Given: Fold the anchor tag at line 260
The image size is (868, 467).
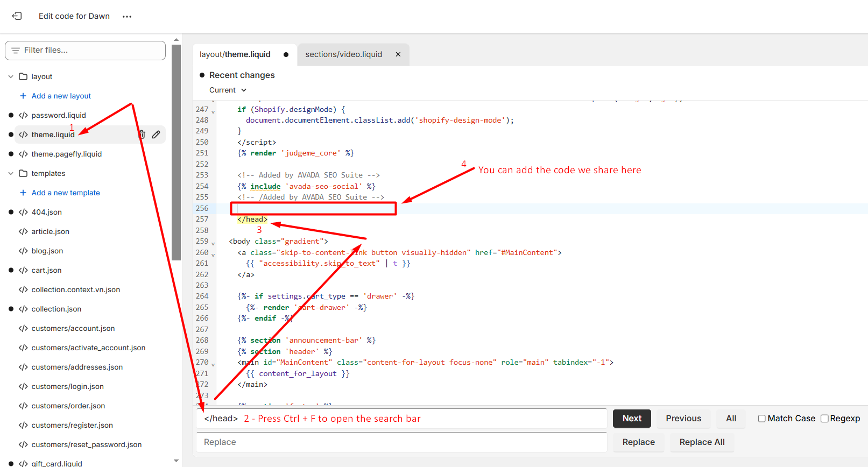Looking at the screenshot, I should [213, 254].
